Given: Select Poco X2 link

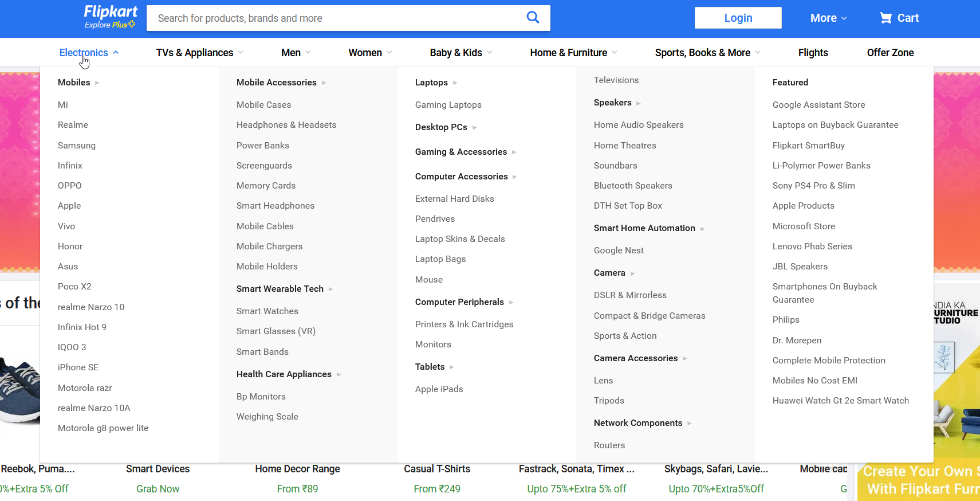Looking at the screenshot, I should click(74, 287).
